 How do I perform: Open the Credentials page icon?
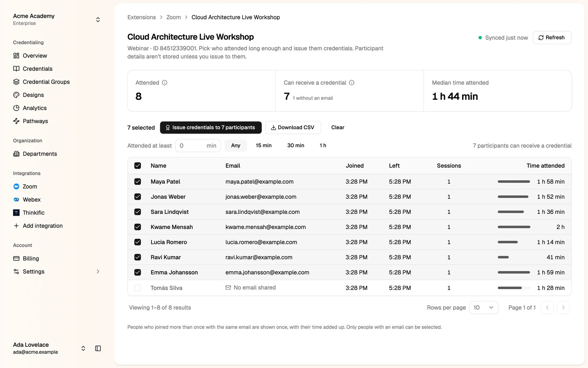point(16,69)
